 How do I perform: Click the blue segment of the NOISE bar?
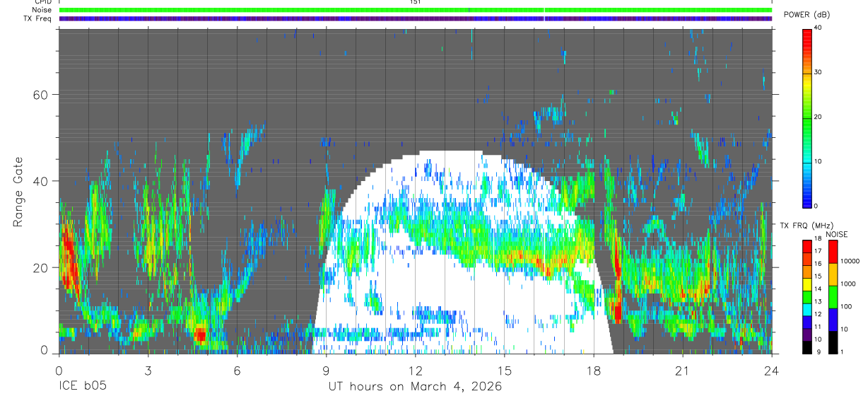[x=833, y=319]
